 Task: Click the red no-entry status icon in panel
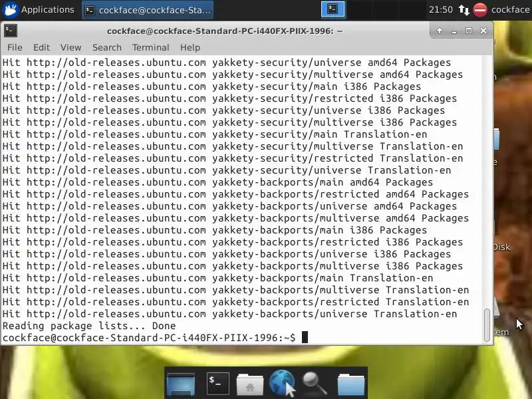click(480, 10)
